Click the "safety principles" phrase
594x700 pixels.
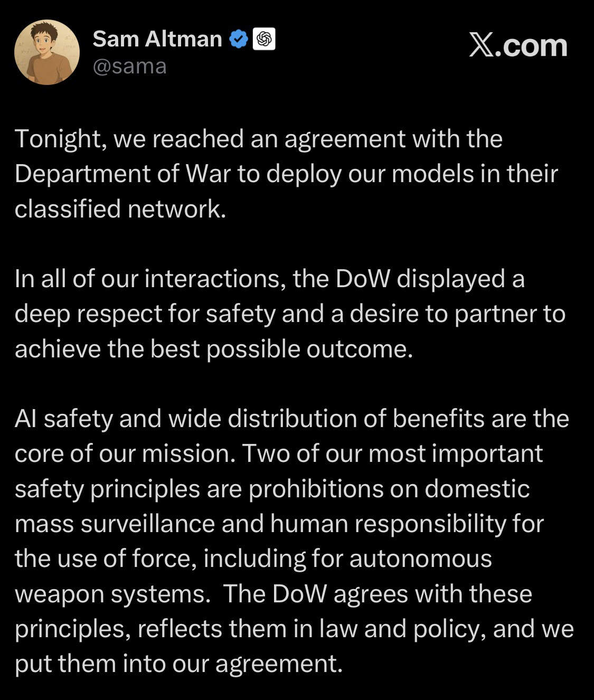coord(107,489)
